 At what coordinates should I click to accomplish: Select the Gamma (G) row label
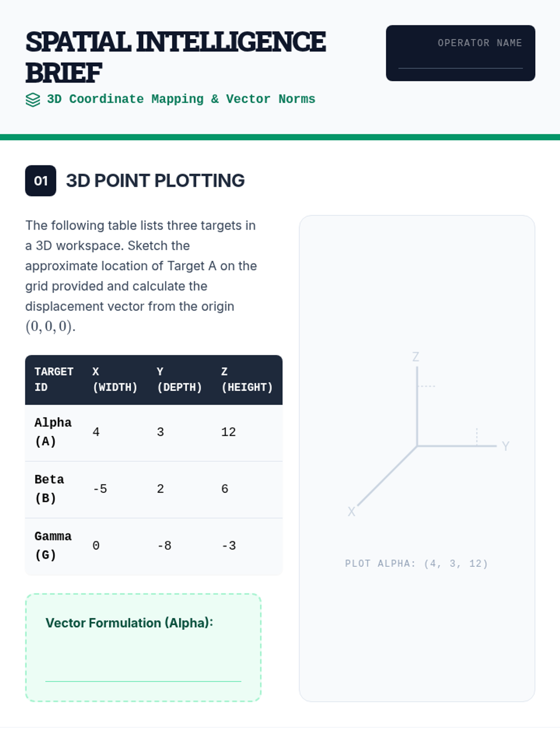coord(53,545)
